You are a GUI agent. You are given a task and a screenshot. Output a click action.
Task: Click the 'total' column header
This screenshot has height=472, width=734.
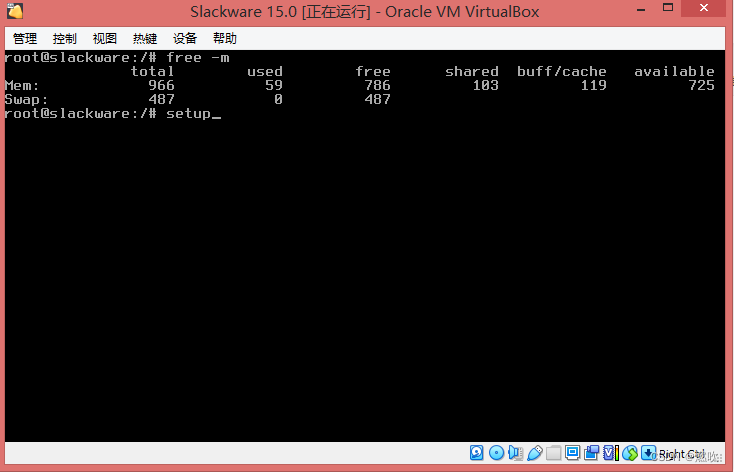152,71
